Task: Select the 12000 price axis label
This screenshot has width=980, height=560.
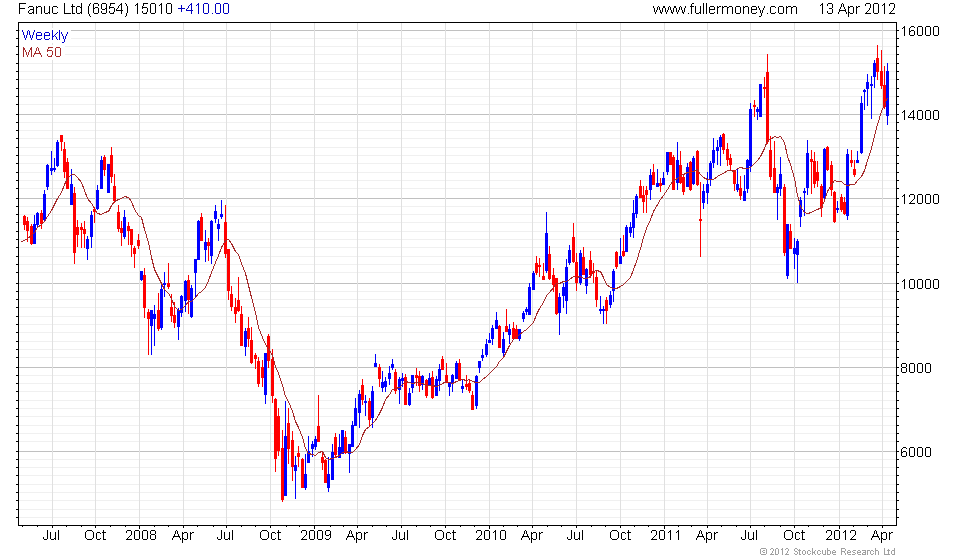Action: 922,199
